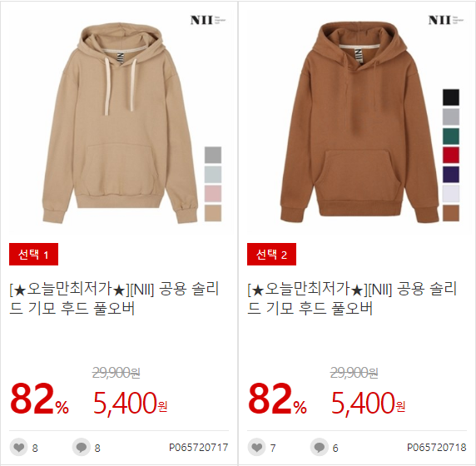Image resolution: width=476 pixels, height=466 pixels.
Task: Click the 선택 1 red badge
Action: coord(33,254)
